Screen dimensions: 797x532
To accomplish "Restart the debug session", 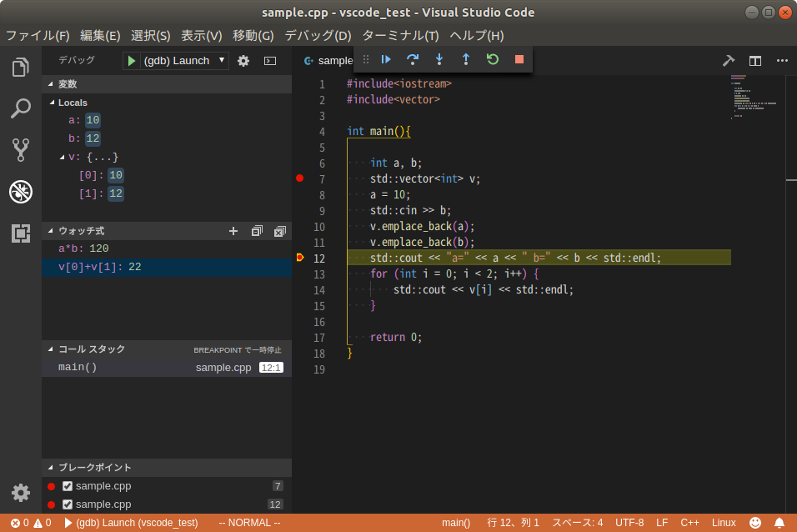I will [493, 59].
